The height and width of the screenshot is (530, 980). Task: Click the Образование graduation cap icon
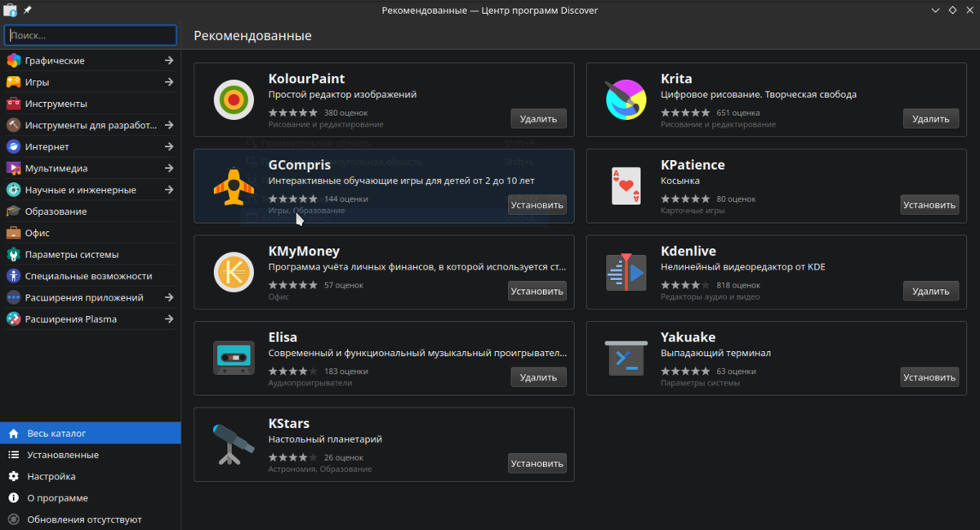(x=13, y=211)
